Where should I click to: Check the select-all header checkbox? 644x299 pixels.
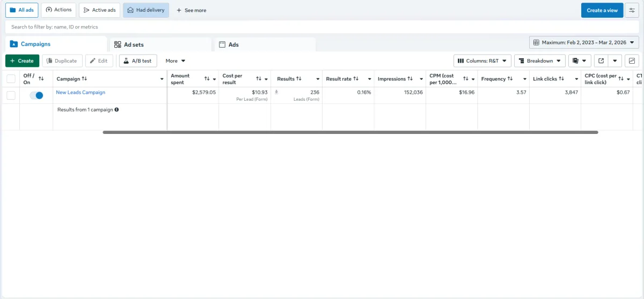(11, 79)
